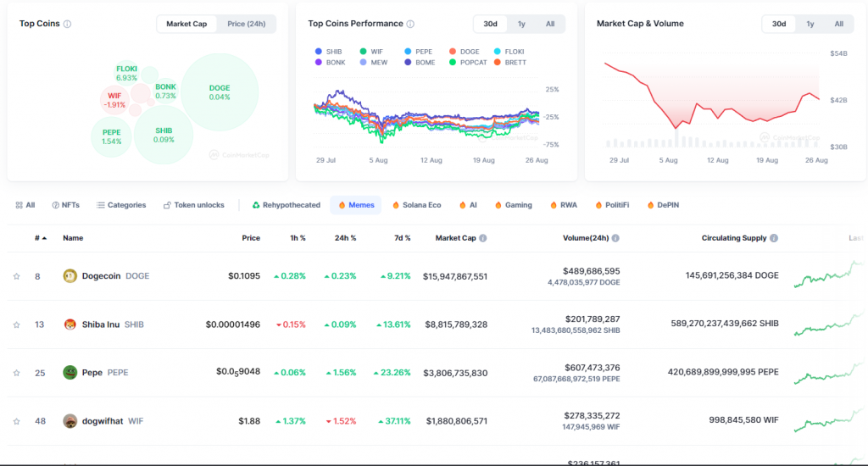Image resolution: width=868 pixels, height=466 pixels.
Task: Click the Shiba Inu coin logo
Action: [x=70, y=325]
